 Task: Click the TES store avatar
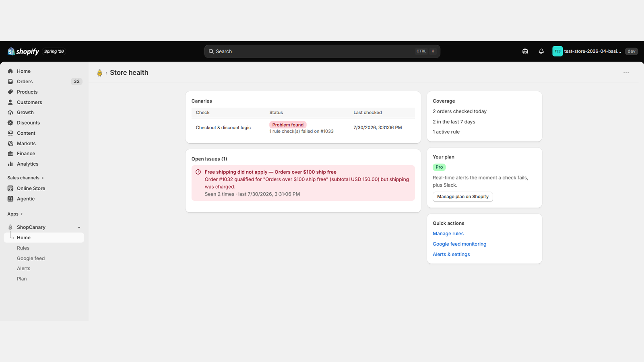coord(557,51)
